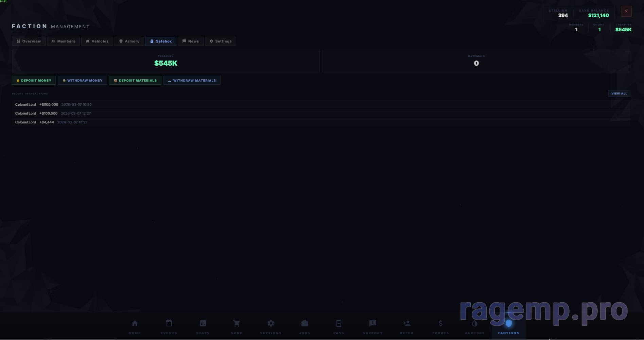
Task: Open the Stats chart icon
Action: [x=203, y=324]
